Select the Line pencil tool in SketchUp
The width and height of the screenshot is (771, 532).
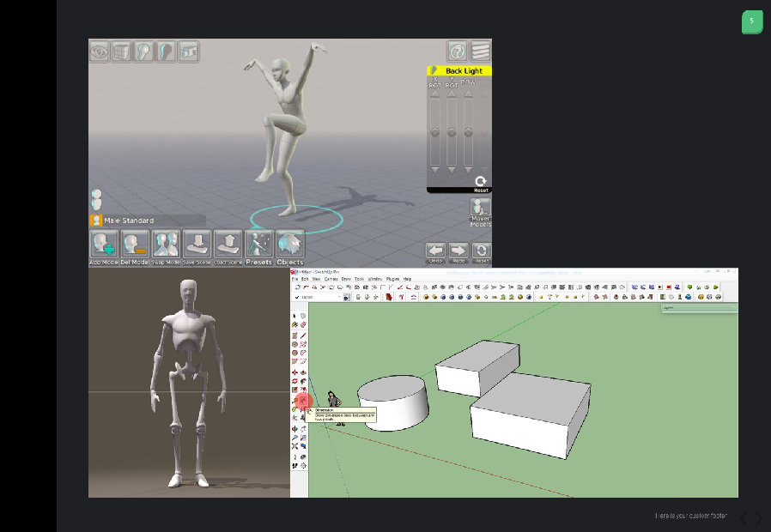303,336
